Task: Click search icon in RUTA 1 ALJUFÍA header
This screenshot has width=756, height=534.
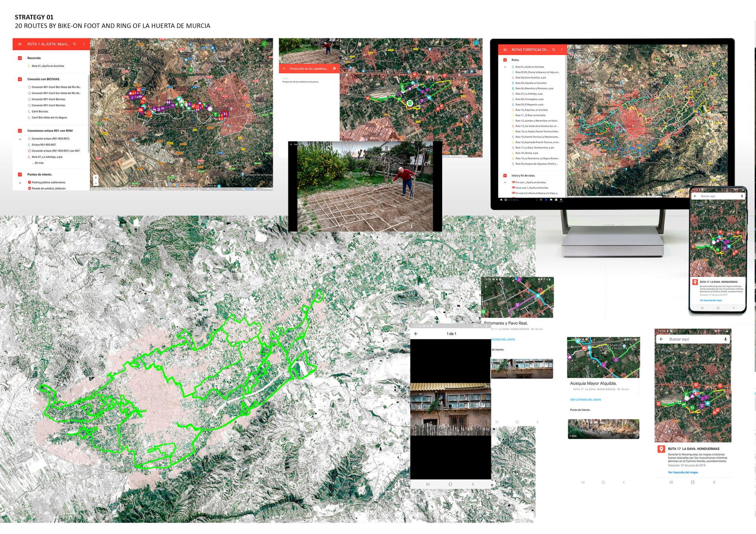Action: click(x=74, y=44)
